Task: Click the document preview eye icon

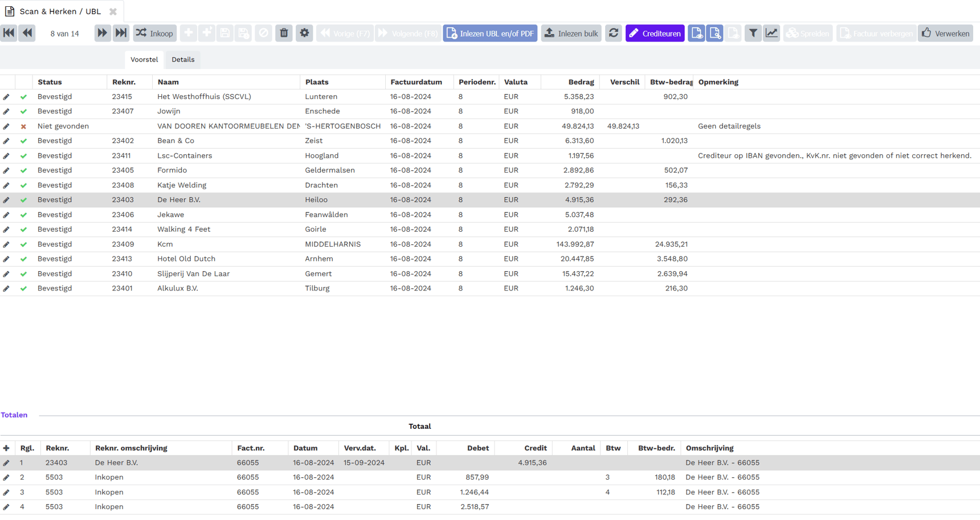Action: [696, 33]
